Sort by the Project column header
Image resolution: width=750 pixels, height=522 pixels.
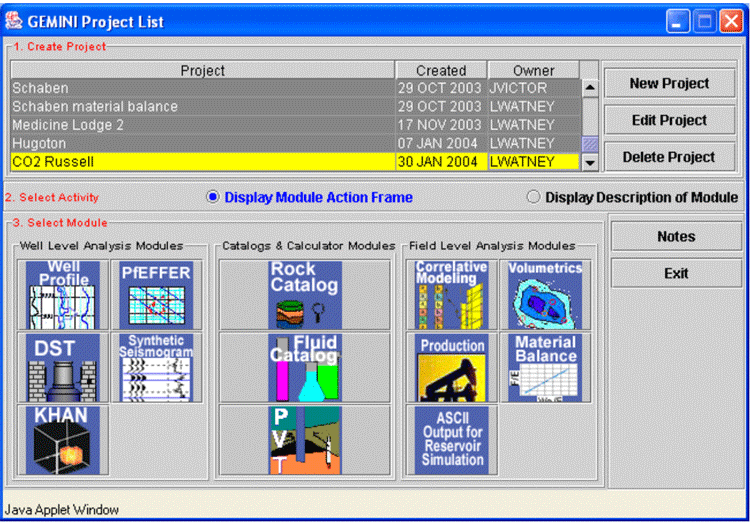pyautogui.click(x=203, y=70)
